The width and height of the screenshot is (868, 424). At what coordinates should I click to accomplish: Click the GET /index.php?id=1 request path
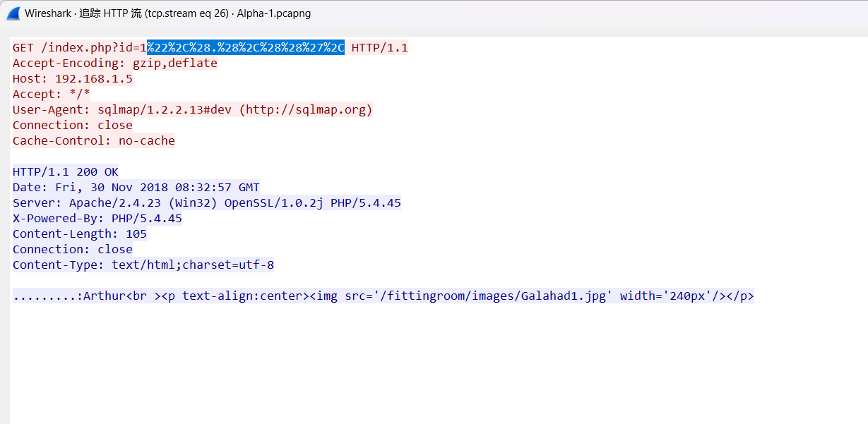pyautogui.click(x=79, y=48)
